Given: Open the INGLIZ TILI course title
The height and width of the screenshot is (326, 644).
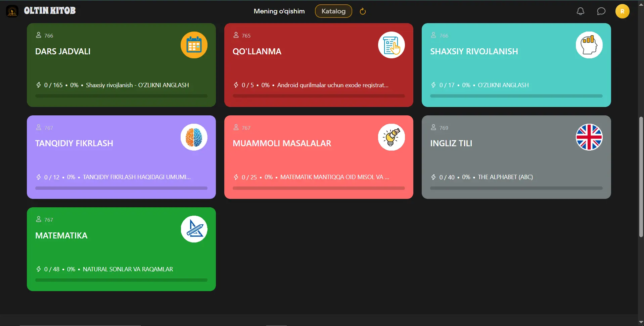Looking at the screenshot, I should [x=451, y=143].
